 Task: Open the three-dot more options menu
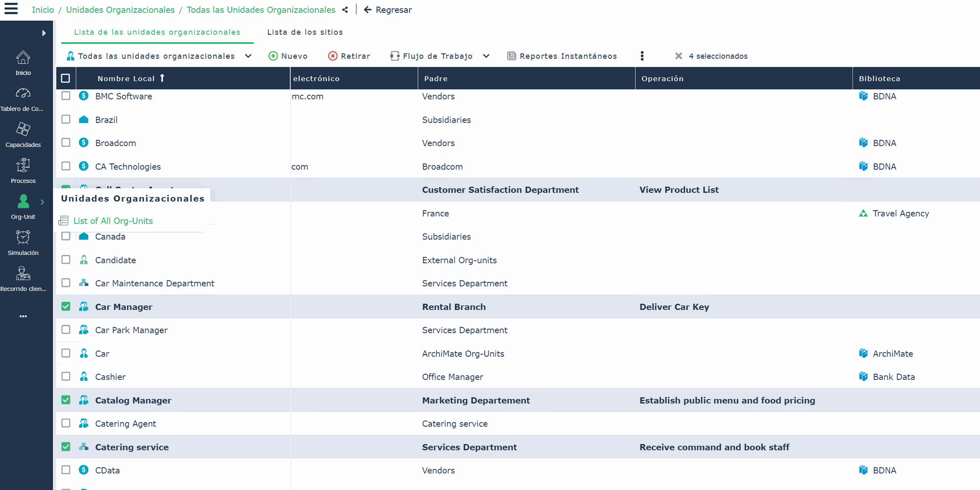click(642, 56)
